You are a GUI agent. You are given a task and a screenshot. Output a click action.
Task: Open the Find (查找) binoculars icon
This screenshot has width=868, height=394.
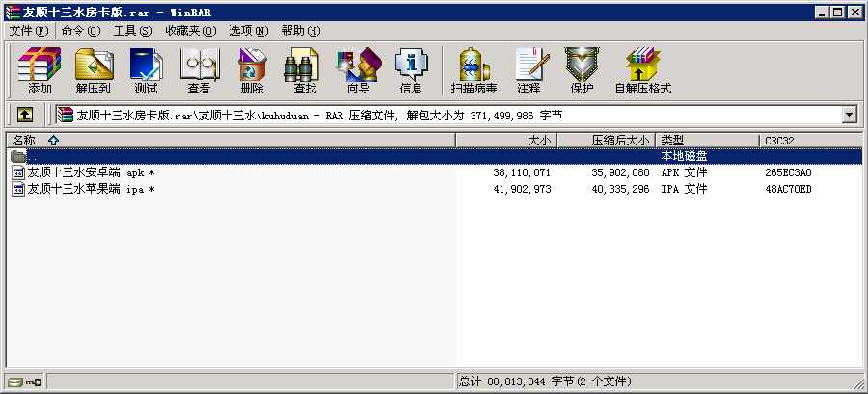point(304,70)
